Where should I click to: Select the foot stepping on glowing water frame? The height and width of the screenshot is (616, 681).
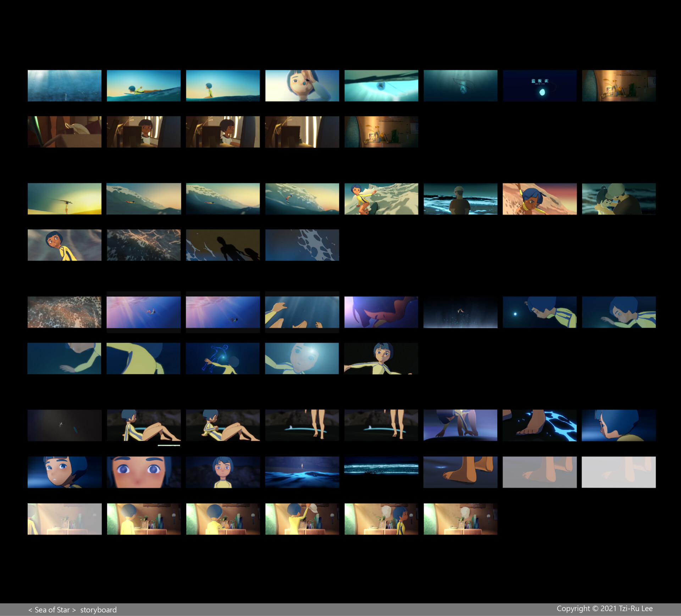point(539,425)
